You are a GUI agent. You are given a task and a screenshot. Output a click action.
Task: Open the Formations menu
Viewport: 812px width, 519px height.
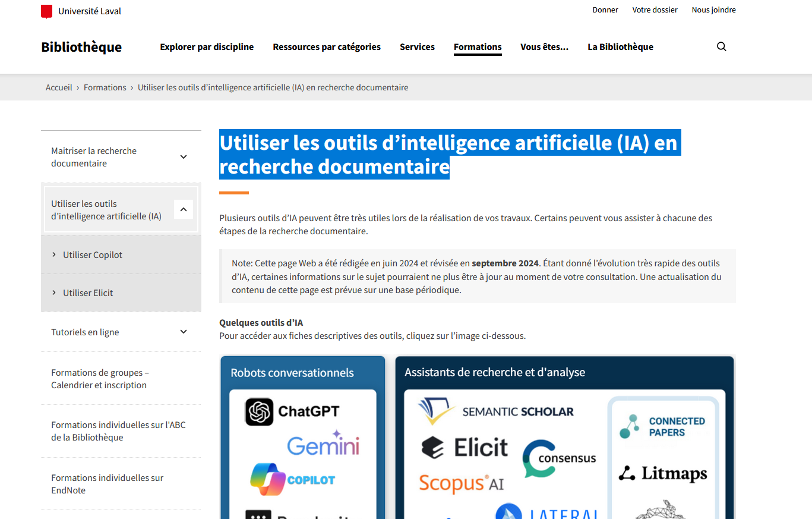click(478, 47)
